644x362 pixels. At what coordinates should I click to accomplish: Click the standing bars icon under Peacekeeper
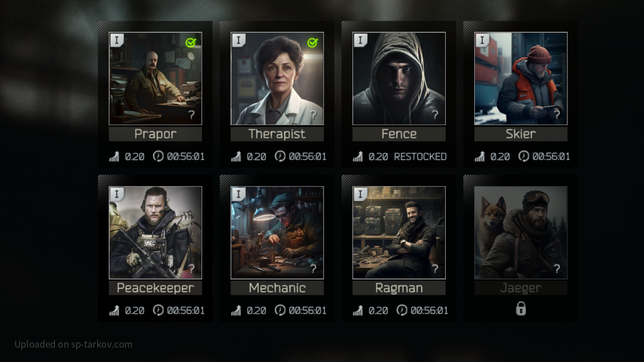coord(114,310)
